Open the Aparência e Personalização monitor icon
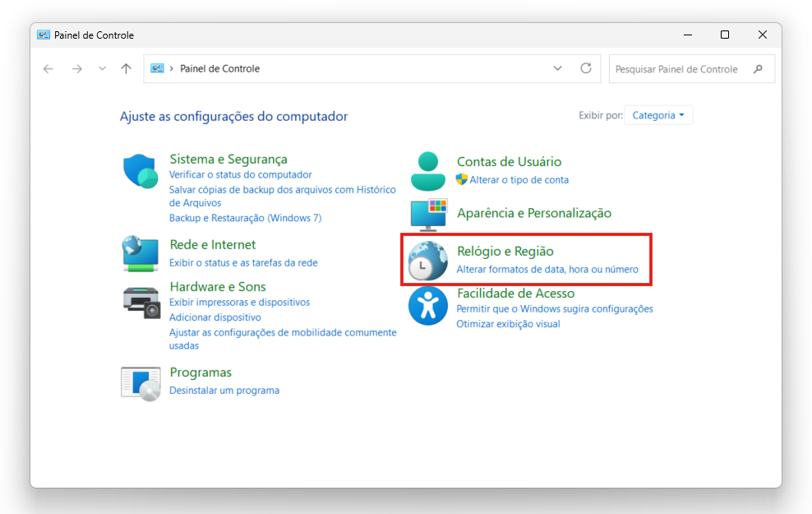 [x=427, y=214]
